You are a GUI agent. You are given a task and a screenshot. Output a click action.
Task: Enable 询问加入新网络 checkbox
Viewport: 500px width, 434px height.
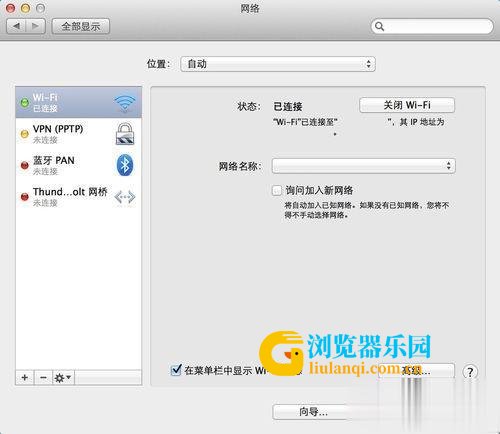(277, 191)
